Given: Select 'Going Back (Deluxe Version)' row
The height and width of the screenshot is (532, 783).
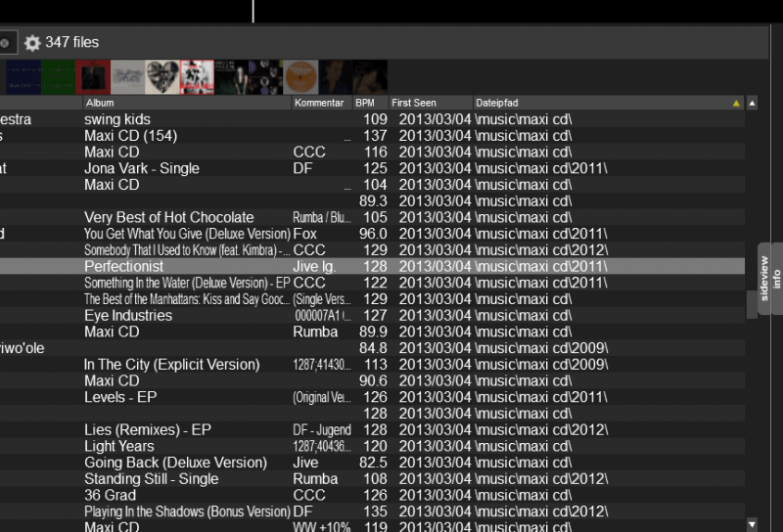Looking at the screenshot, I should click(x=372, y=463).
